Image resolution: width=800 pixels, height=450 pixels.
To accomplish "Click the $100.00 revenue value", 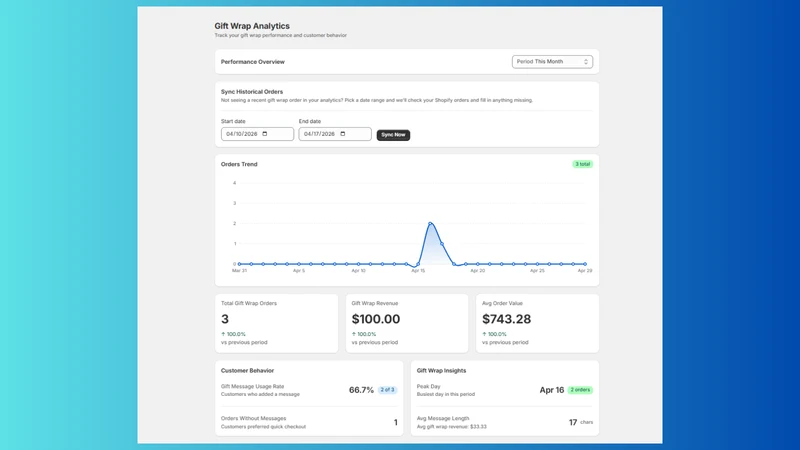I will [376, 319].
